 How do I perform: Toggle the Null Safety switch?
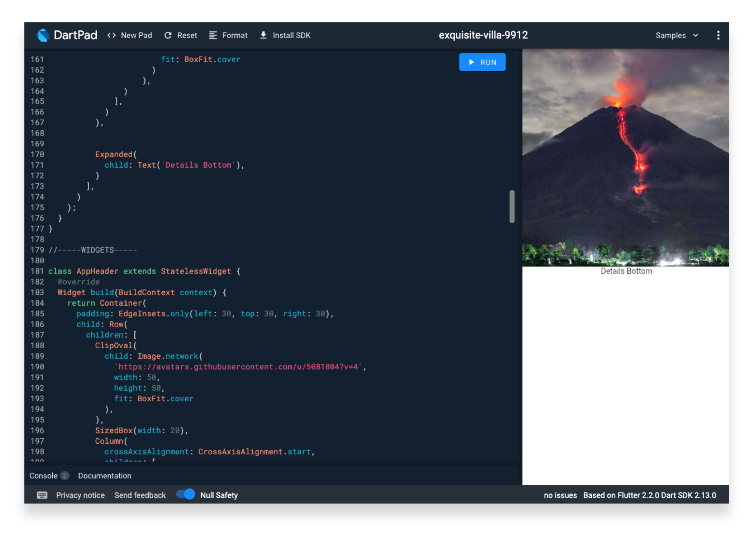pos(186,494)
